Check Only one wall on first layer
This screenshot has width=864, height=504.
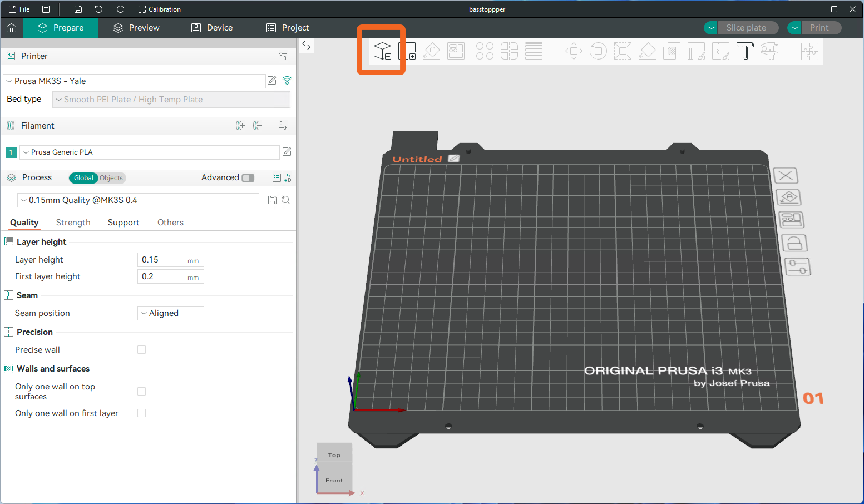tap(142, 413)
